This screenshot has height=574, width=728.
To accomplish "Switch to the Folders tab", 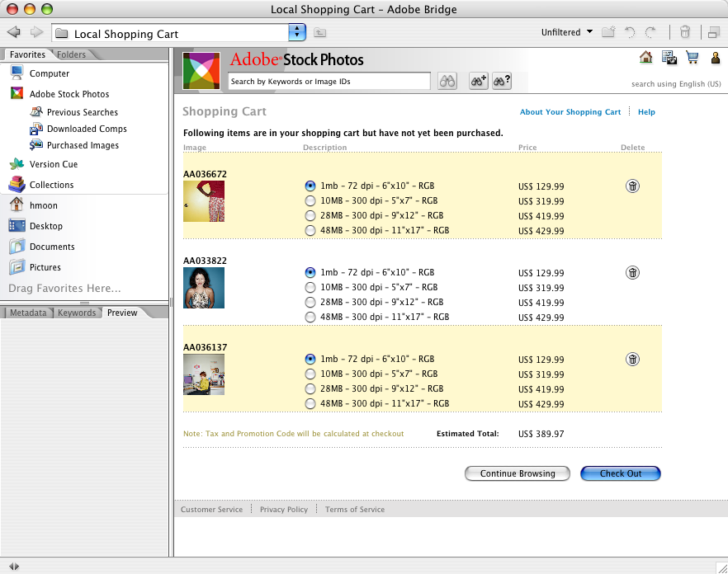I will tap(71, 54).
